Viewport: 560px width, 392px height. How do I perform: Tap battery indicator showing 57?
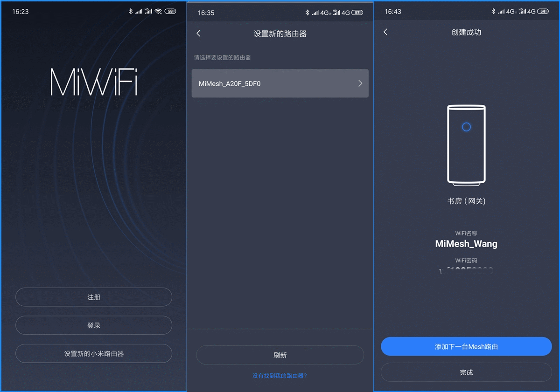(357, 13)
